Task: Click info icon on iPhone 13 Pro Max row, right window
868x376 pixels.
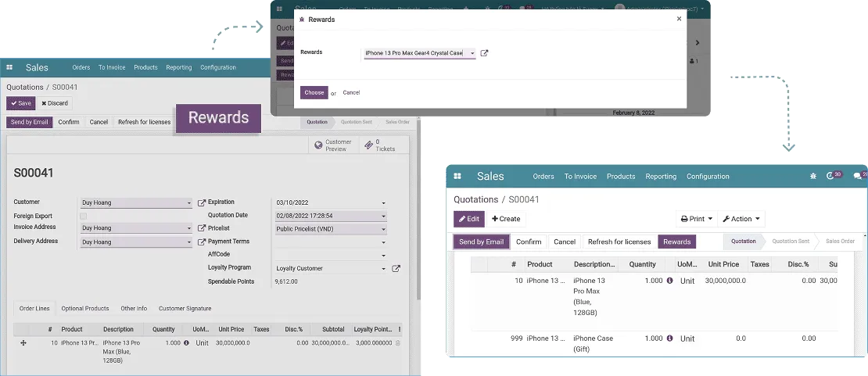Action: [669, 281]
